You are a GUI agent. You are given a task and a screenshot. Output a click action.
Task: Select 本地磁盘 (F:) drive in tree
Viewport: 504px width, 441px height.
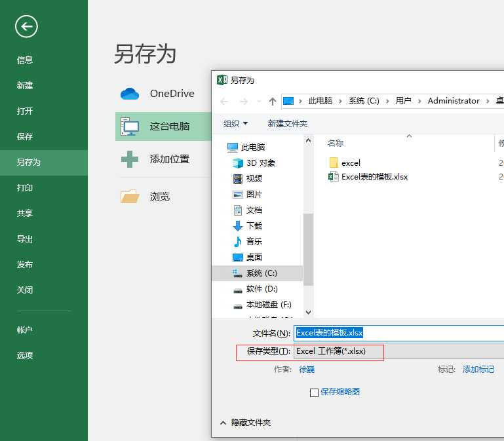click(x=258, y=305)
